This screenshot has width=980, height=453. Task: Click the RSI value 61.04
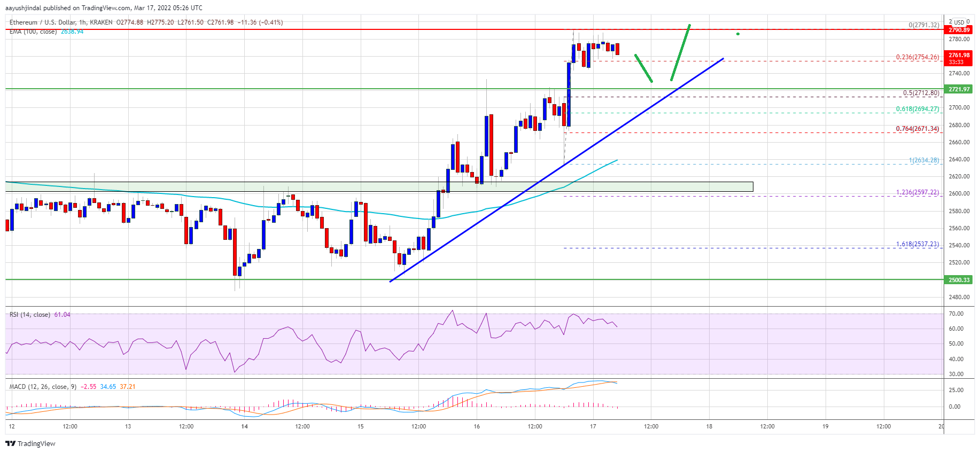pyautogui.click(x=62, y=315)
